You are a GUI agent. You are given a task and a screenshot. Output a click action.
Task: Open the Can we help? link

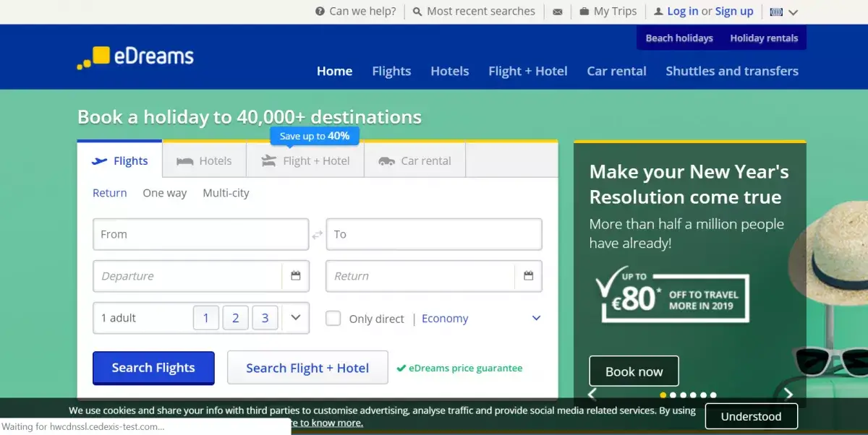coord(362,12)
